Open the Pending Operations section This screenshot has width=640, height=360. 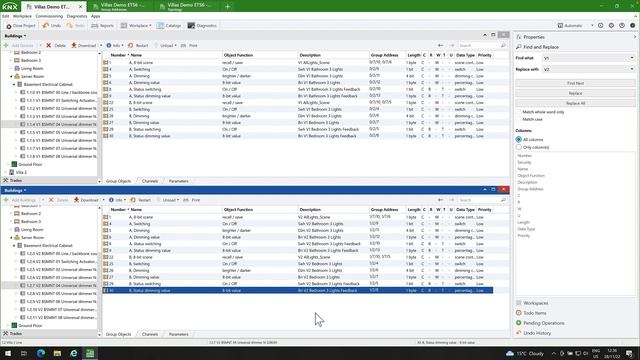click(543, 323)
